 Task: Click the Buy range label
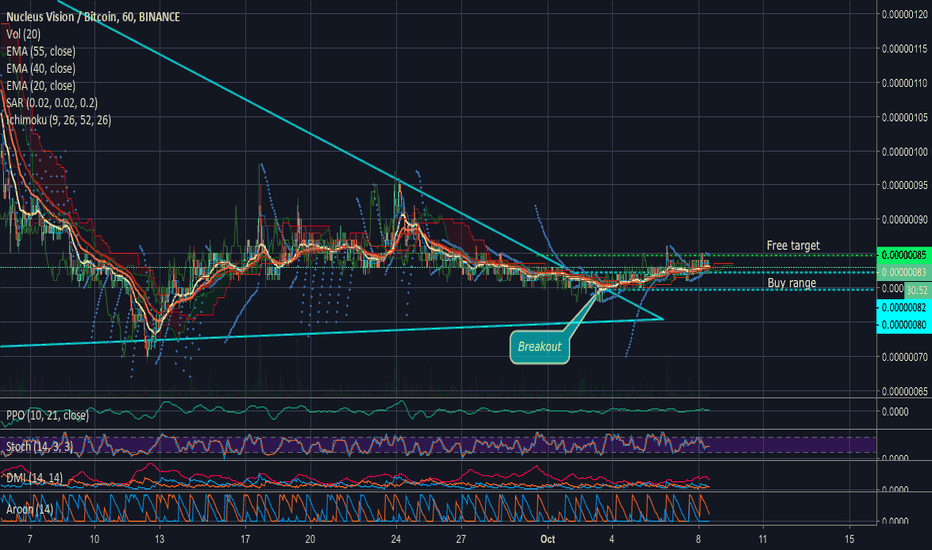pyautogui.click(x=792, y=283)
